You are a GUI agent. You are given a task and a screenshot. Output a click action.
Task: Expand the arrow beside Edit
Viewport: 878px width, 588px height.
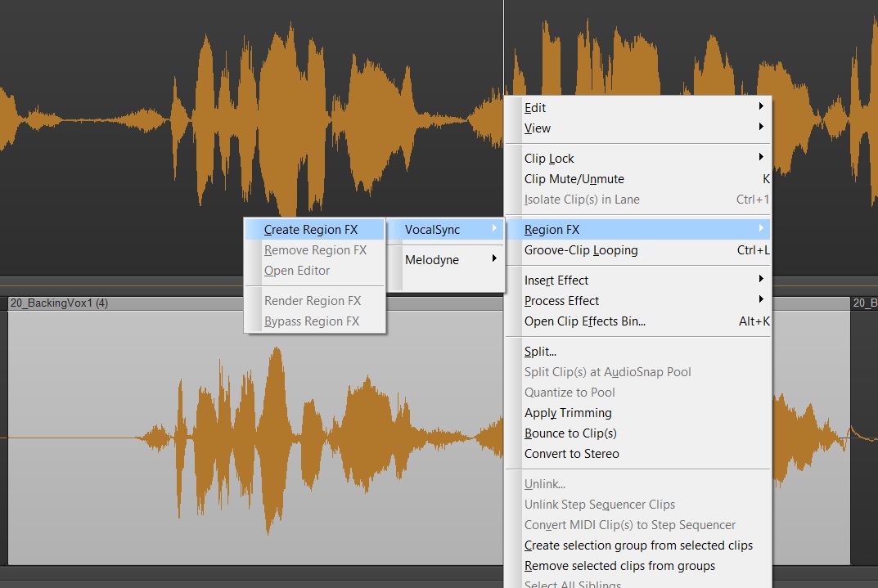click(x=761, y=106)
